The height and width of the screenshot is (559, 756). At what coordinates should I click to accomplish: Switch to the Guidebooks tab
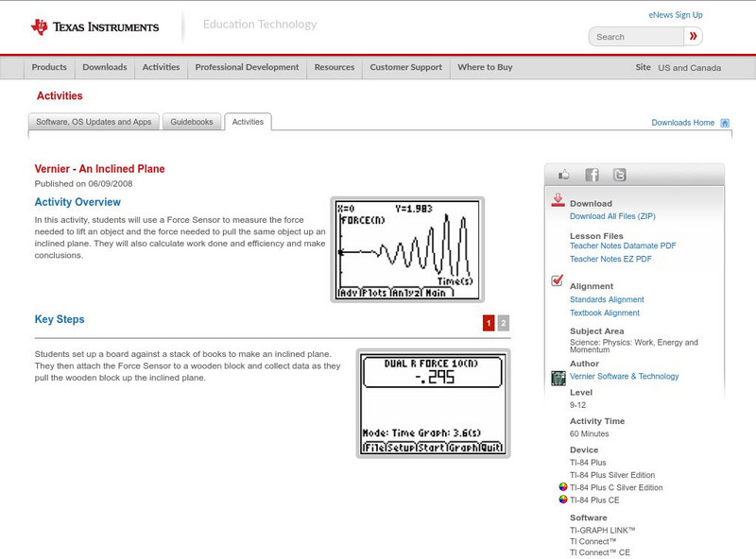193,122
